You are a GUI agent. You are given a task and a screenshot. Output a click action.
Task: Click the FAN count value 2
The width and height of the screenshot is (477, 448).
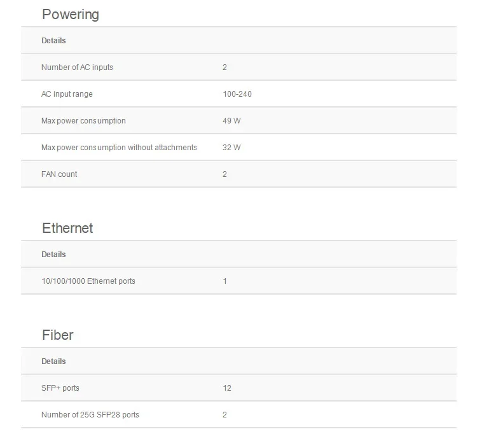point(225,174)
